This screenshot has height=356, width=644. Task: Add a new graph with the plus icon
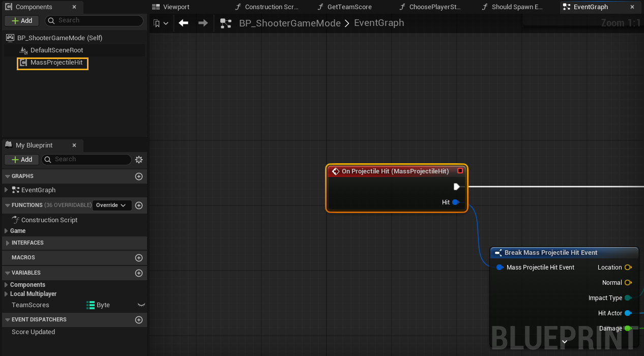pos(139,176)
